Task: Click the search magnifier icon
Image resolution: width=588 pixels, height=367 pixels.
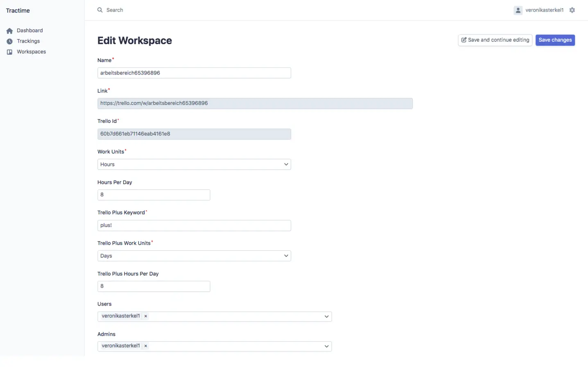Action: click(x=100, y=10)
